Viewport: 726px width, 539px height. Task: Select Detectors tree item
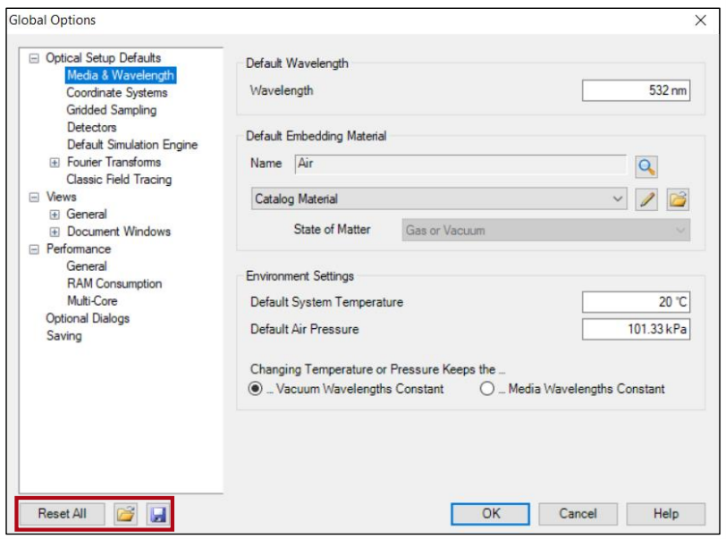pos(91,127)
